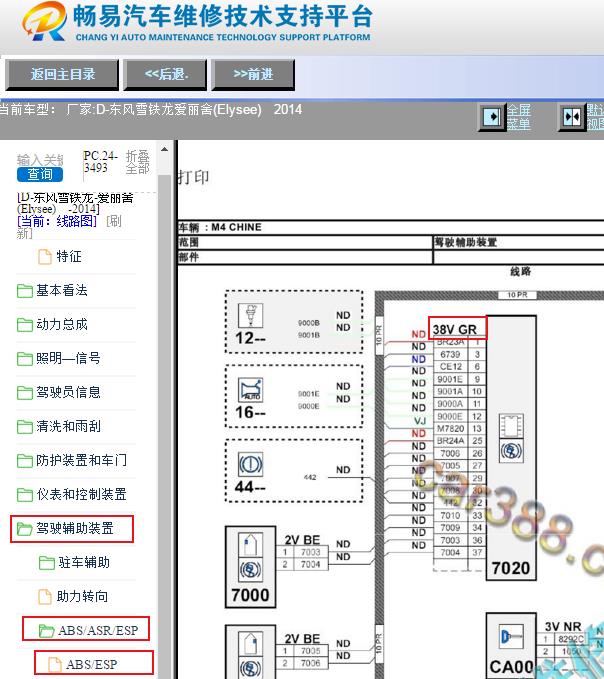Click the sidebar scrollbar up arrow

165,149
